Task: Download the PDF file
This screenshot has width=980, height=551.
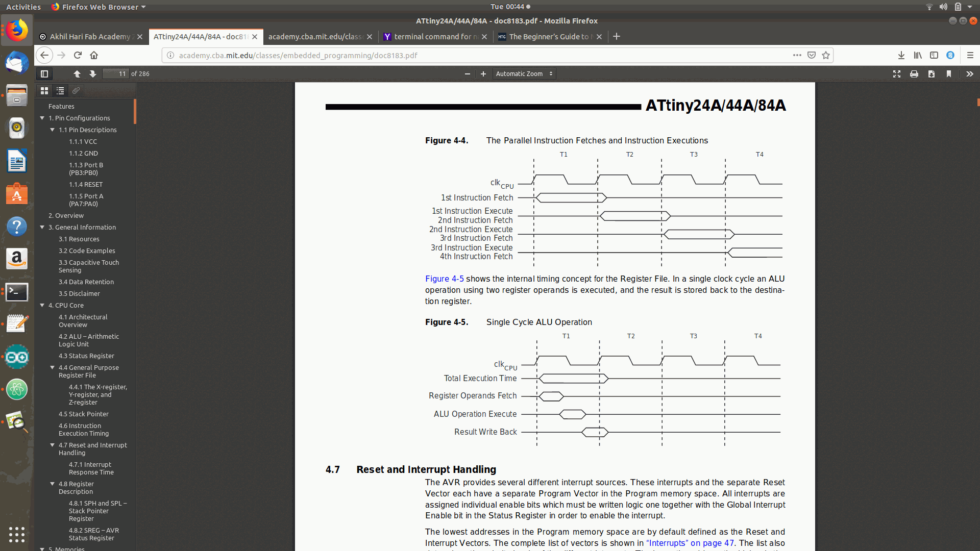Action: [x=932, y=74]
